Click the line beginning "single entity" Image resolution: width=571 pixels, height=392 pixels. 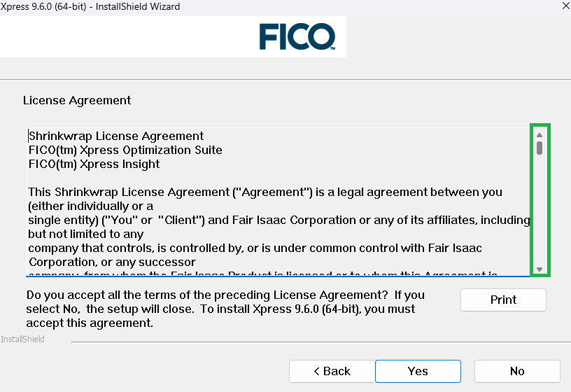pos(279,220)
